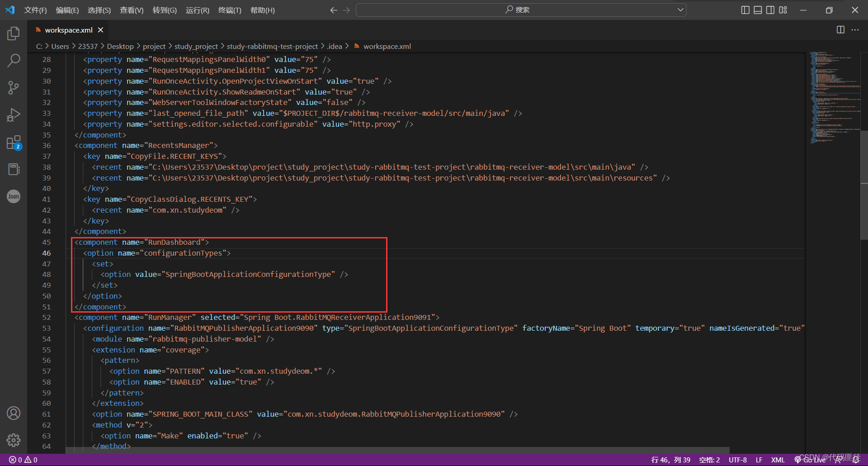Change encoding via UTF-8 status item
The image size is (868, 466).
click(738, 460)
